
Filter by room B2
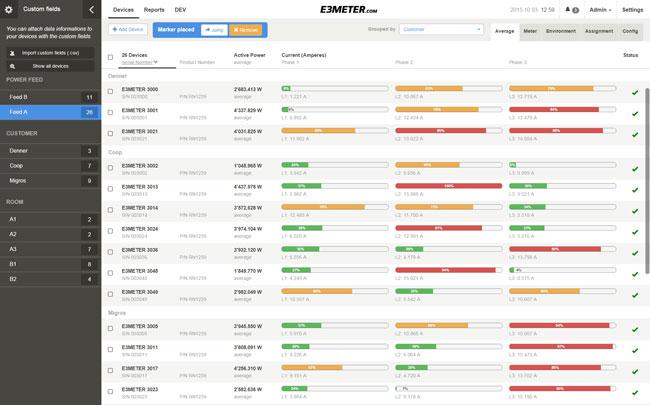[50, 279]
